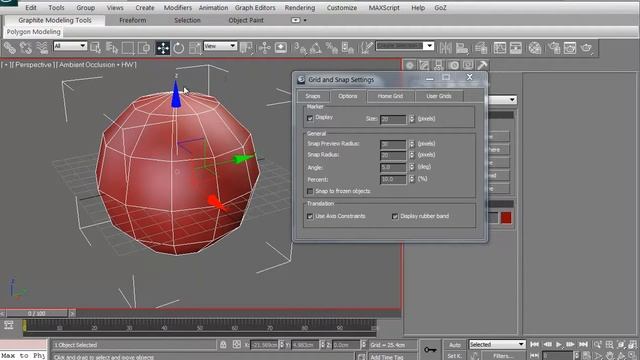Image resolution: width=640 pixels, height=360 pixels.
Task: Open the Layer Manager
Action: coord(481,48)
